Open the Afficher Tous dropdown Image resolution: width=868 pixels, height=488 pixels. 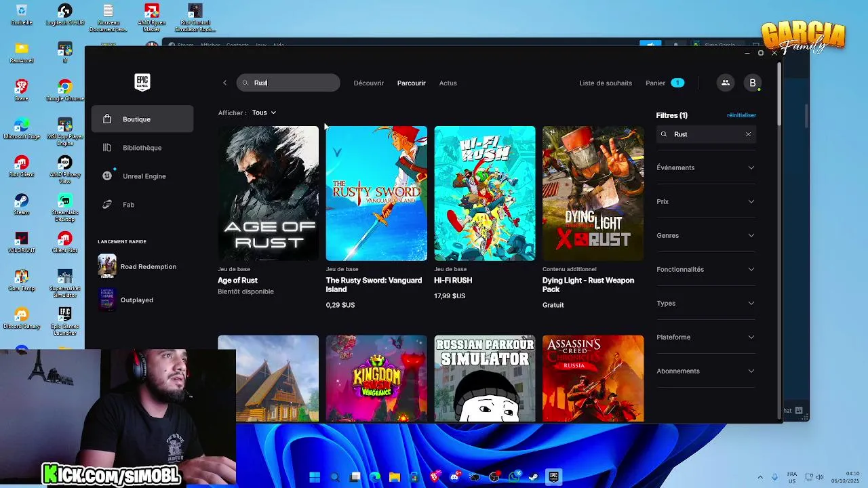pyautogui.click(x=264, y=113)
